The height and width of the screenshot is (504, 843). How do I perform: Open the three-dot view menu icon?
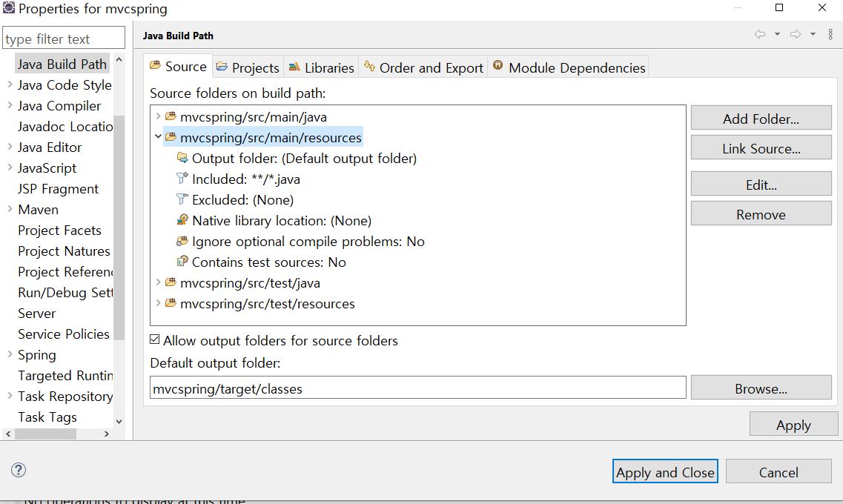coord(830,34)
